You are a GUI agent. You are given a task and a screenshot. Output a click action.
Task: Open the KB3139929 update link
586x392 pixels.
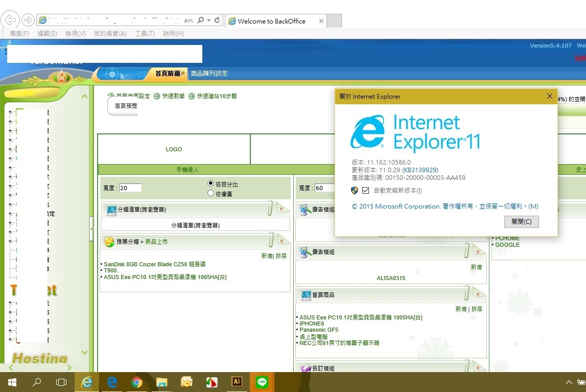(x=420, y=170)
